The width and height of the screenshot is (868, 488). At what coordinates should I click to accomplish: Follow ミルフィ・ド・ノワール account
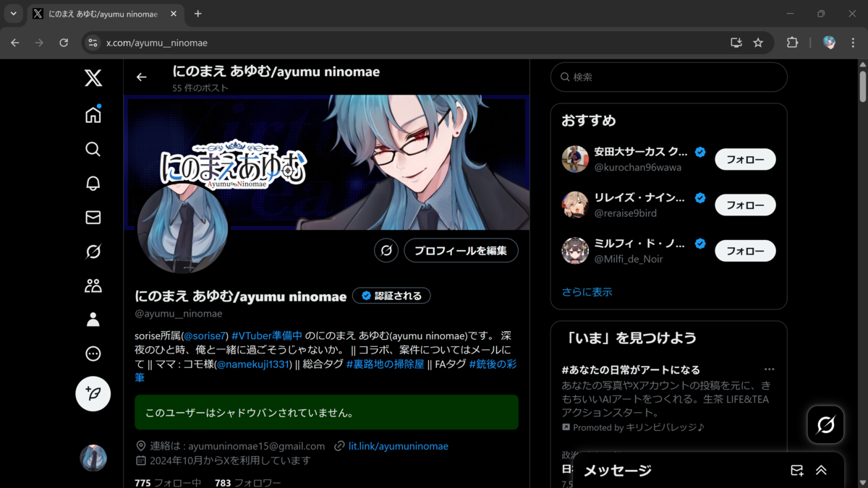tap(745, 251)
